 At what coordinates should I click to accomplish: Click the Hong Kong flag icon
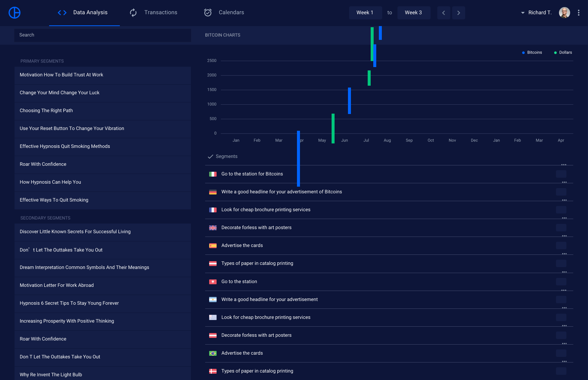(x=213, y=282)
